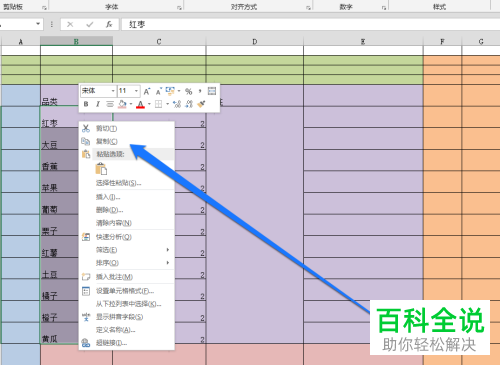Click the increase font size icon
500x365 pixels.
pyautogui.click(x=147, y=91)
